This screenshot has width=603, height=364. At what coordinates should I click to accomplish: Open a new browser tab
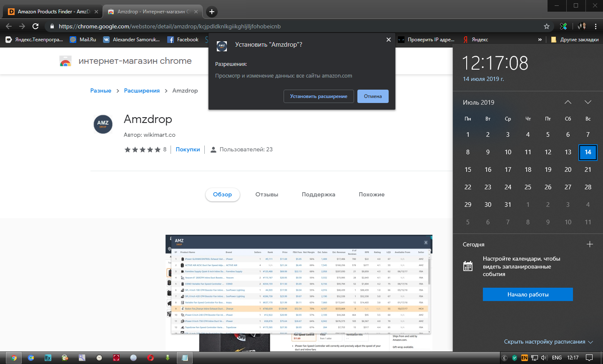[x=212, y=12]
